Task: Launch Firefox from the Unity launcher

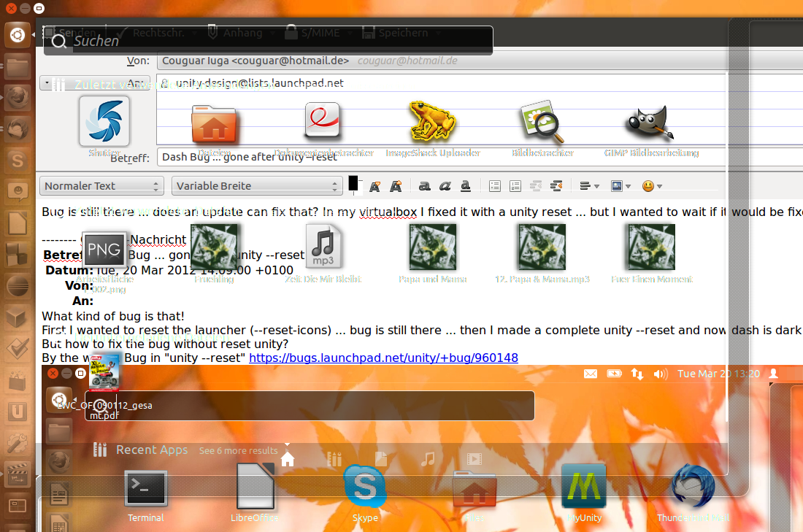Action: [18, 98]
